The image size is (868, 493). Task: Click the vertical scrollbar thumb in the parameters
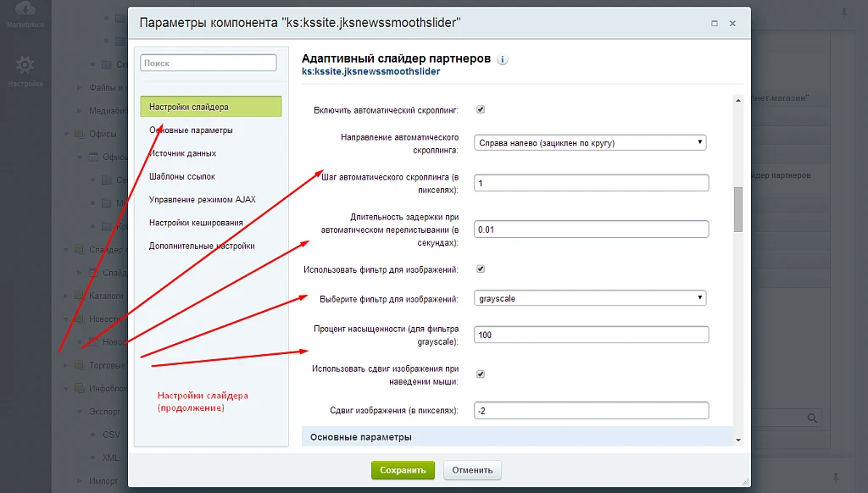click(738, 210)
